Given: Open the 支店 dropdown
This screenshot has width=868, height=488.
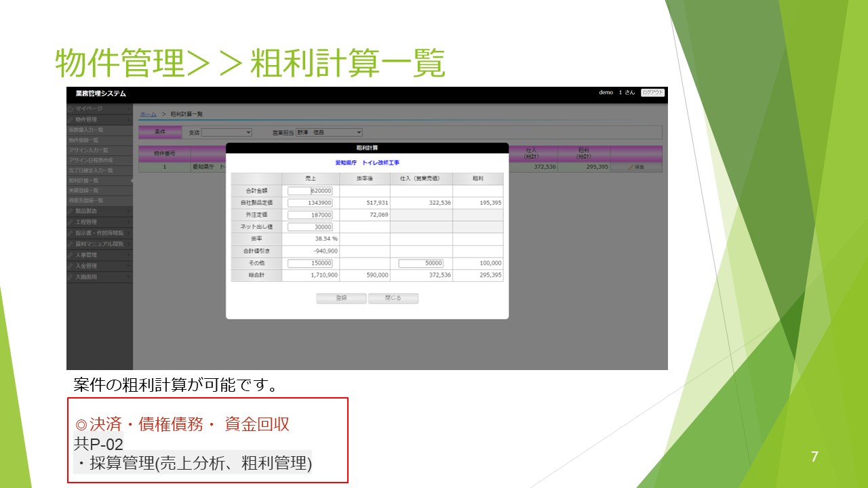Looking at the screenshot, I should click(226, 132).
